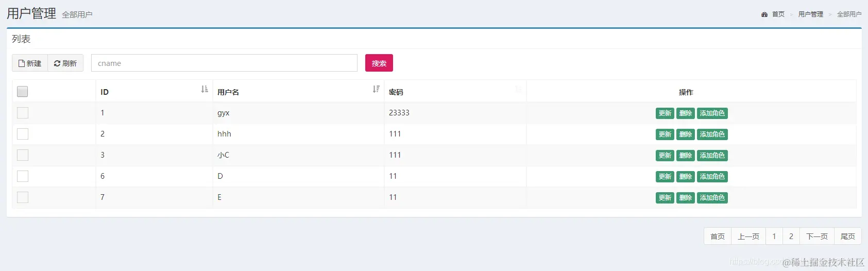868x271 pixels.
Task: Click the 密码 column sort icon
Action: (518, 89)
